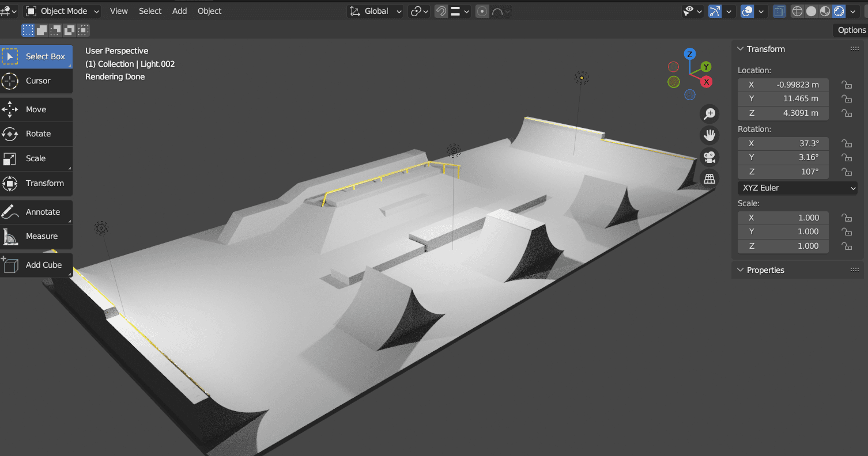Viewport: 868px width, 456px height.
Task: Switch viewport to wireframe shading
Action: point(797,11)
